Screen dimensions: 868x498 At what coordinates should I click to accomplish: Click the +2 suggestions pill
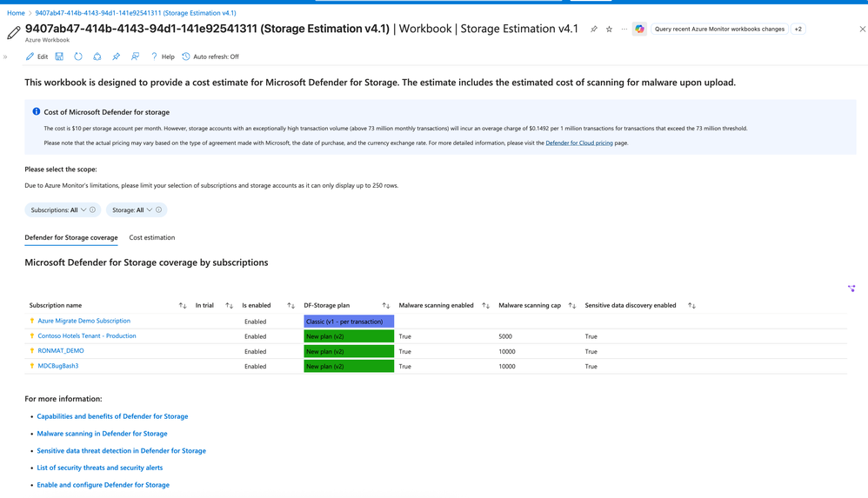[798, 30]
